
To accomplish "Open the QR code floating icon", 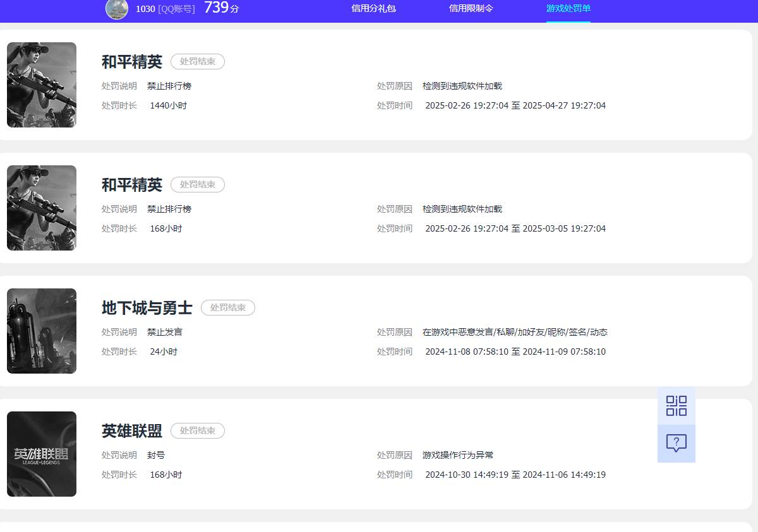I will click(676, 405).
